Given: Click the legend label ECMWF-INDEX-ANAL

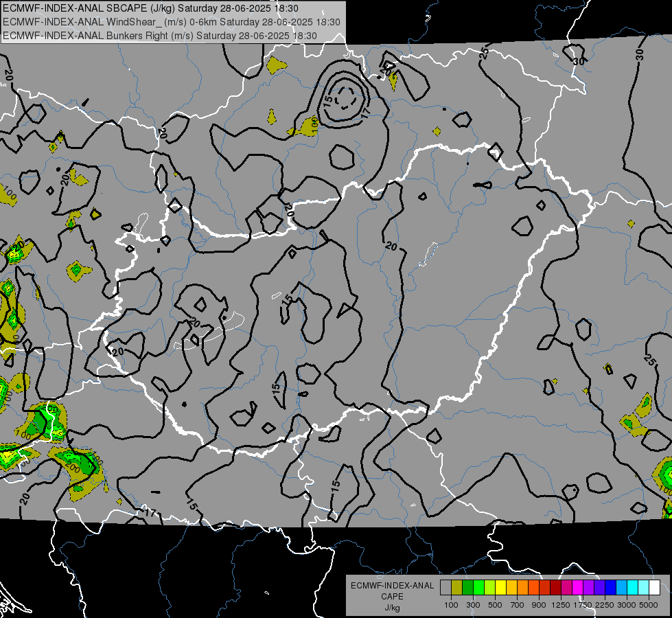Looking at the screenshot, I should (392, 586).
